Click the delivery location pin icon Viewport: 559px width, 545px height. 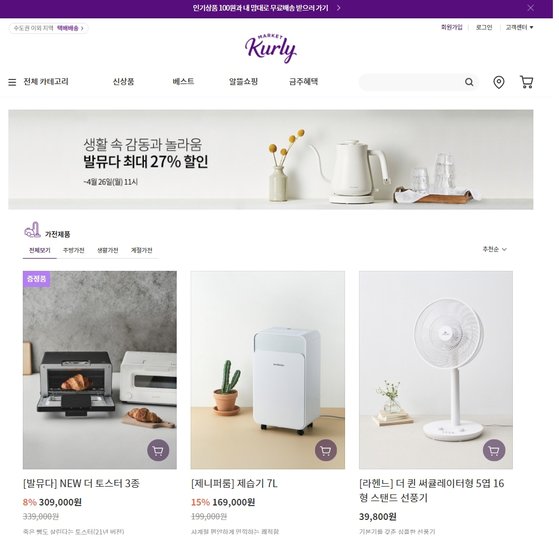click(x=498, y=82)
